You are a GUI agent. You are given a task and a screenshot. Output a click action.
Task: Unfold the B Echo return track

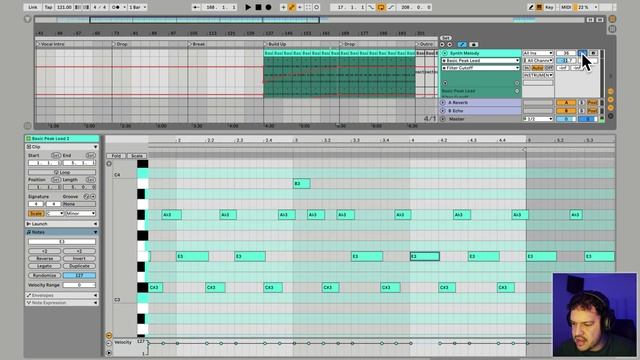coord(442,111)
